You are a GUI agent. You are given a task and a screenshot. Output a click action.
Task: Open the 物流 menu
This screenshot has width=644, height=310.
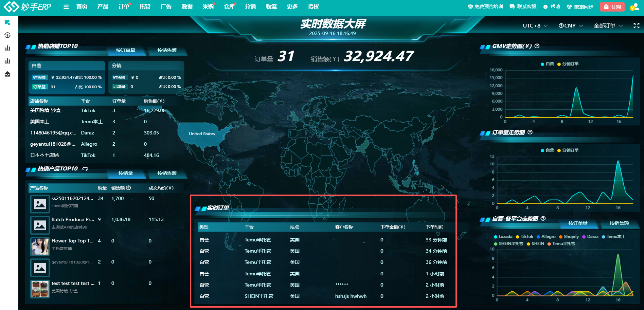[271, 7]
